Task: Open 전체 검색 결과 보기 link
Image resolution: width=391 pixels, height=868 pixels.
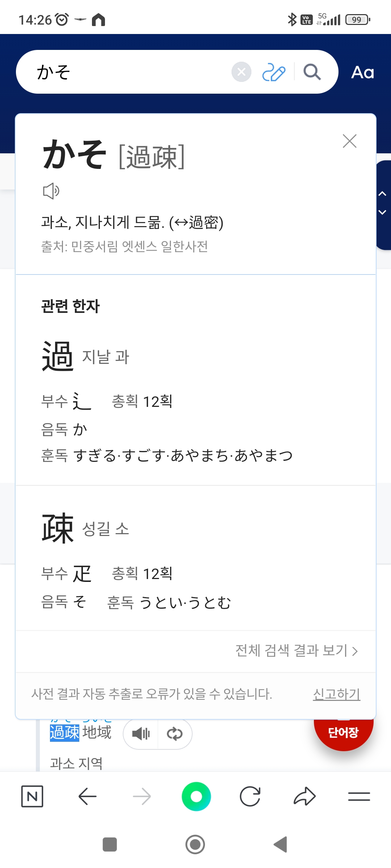Action: point(297,651)
